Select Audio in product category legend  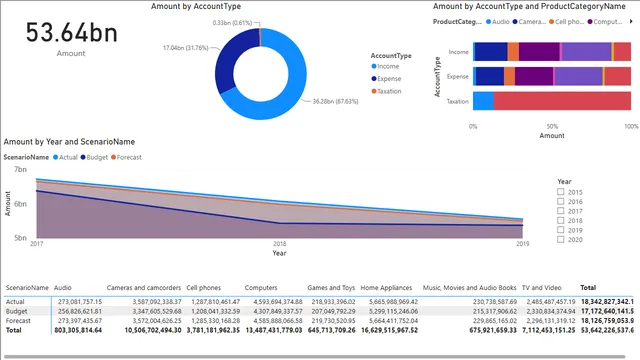click(x=498, y=22)
